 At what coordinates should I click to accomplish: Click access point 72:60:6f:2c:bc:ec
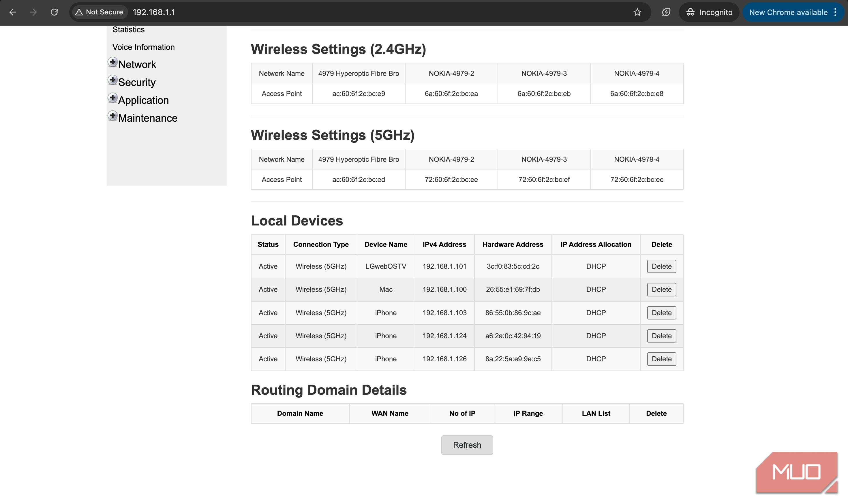click(637, 180)
